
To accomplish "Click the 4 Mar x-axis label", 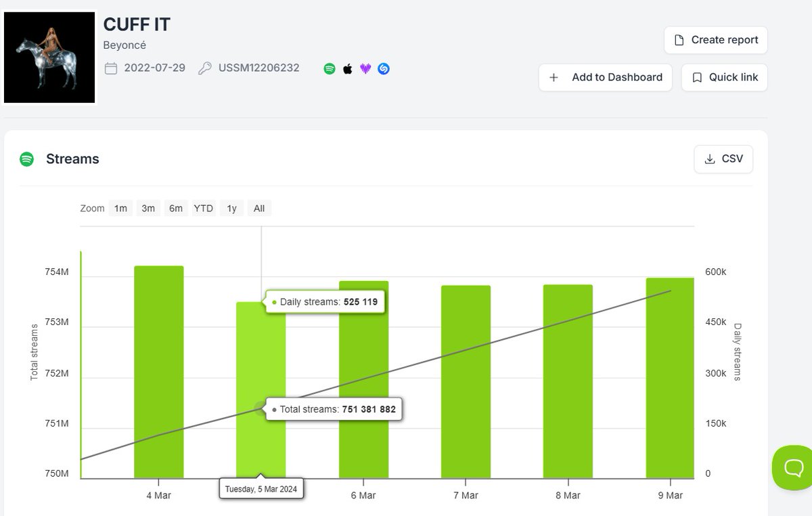I will pyautogui.click(x=158, y=495).
